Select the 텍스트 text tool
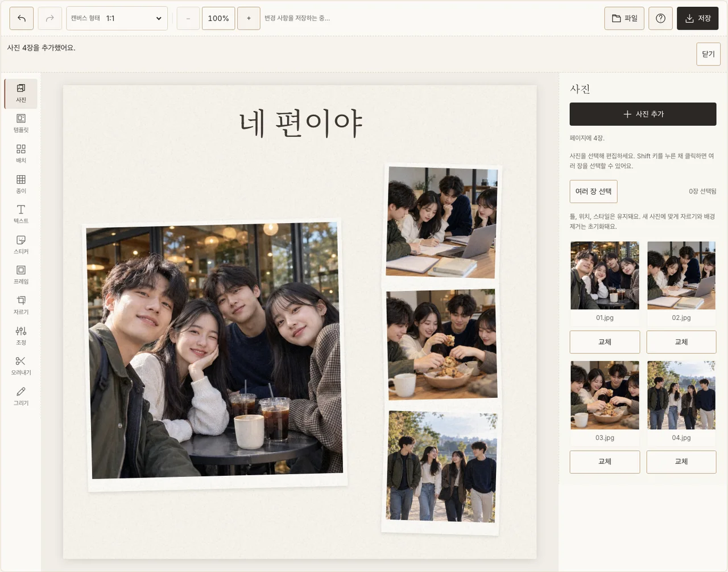The image size is (728, 572). (21, 215)
